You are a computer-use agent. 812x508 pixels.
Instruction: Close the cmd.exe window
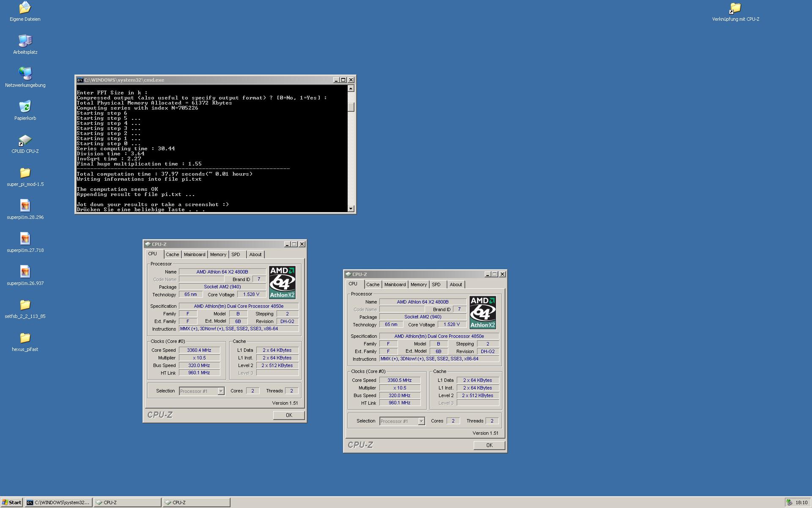(x=351, y=80)
